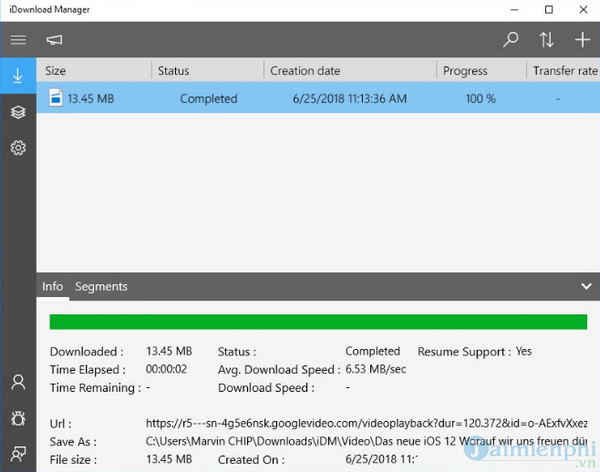
Task: Sort by the Transfer rate column header
Action: 564,70
